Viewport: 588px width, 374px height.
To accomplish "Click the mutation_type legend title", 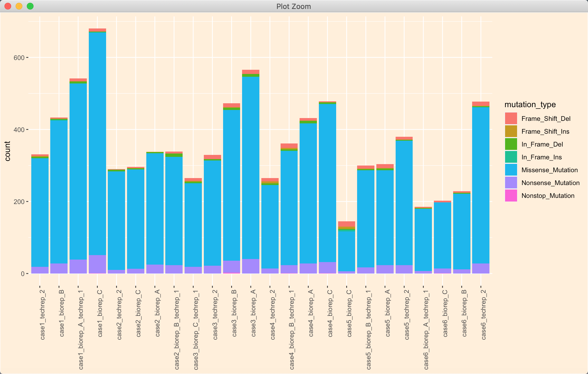I will pyautogui.click(x=530, y=104).
